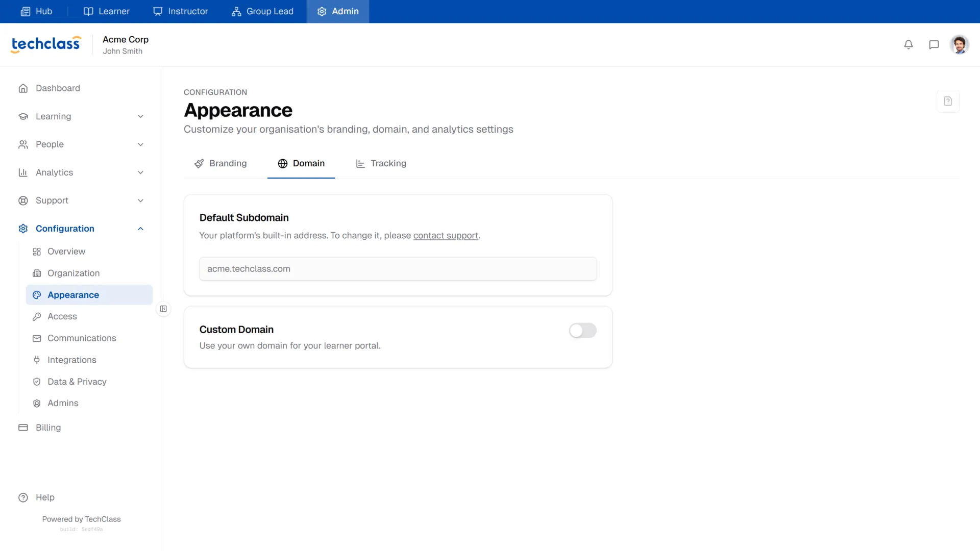Switch to the Learner view
This screenshot has height=551, width=980.
tap(106, 11)
